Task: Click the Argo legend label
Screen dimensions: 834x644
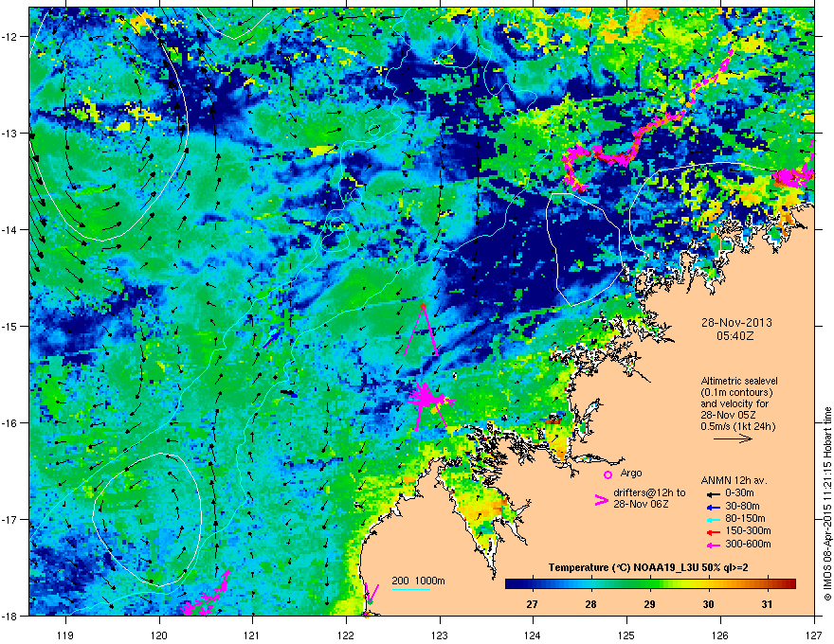Action: (x=631, y=473)
